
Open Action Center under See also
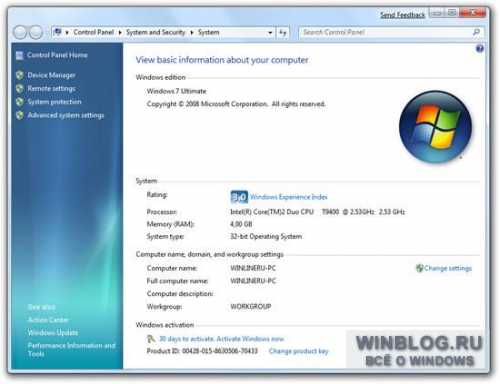tap(48, 320)
